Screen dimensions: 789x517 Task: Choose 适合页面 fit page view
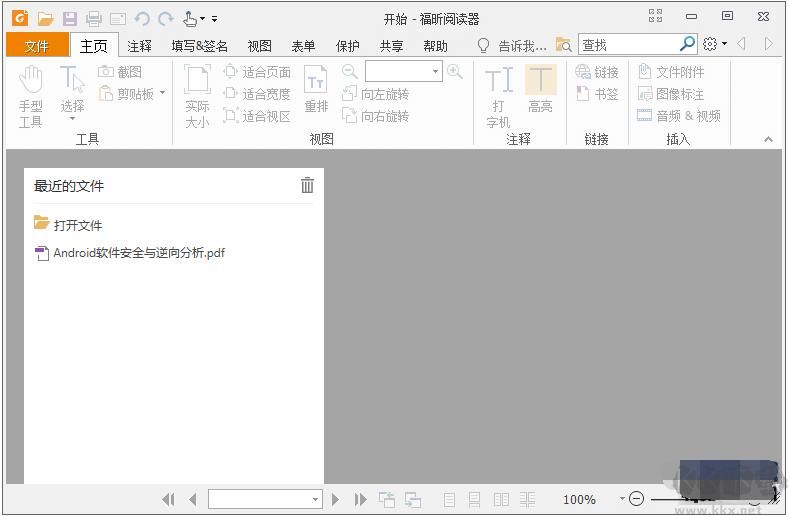point(257,72)
